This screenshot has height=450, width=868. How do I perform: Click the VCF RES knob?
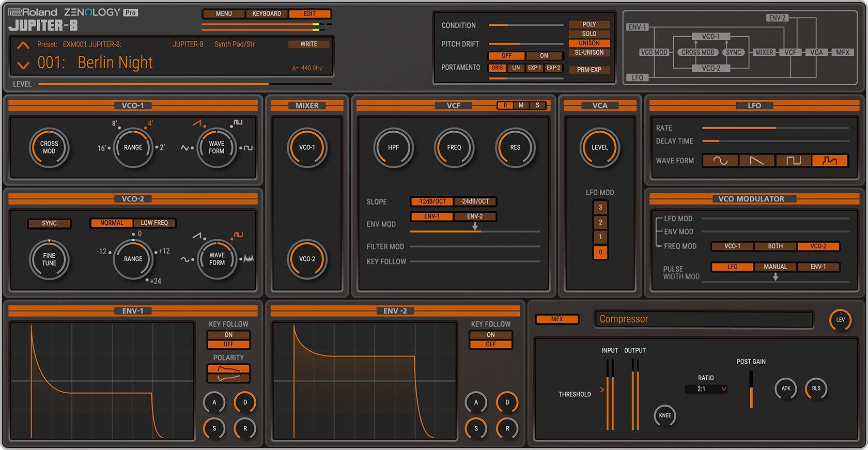point(515,148)
